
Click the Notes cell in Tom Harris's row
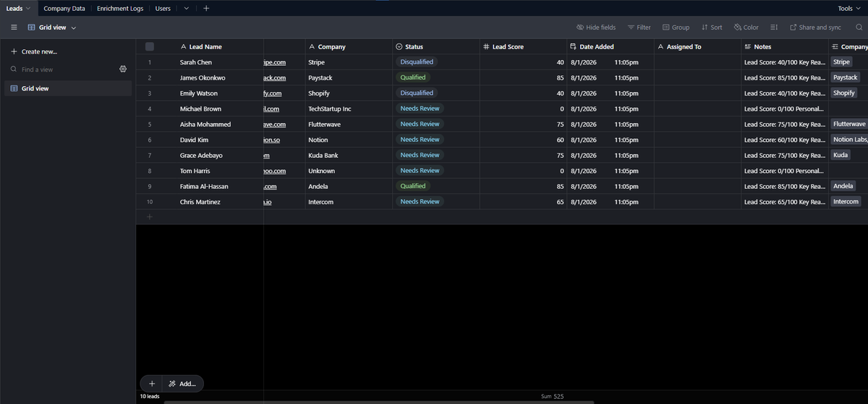click(x=784, y=171)
